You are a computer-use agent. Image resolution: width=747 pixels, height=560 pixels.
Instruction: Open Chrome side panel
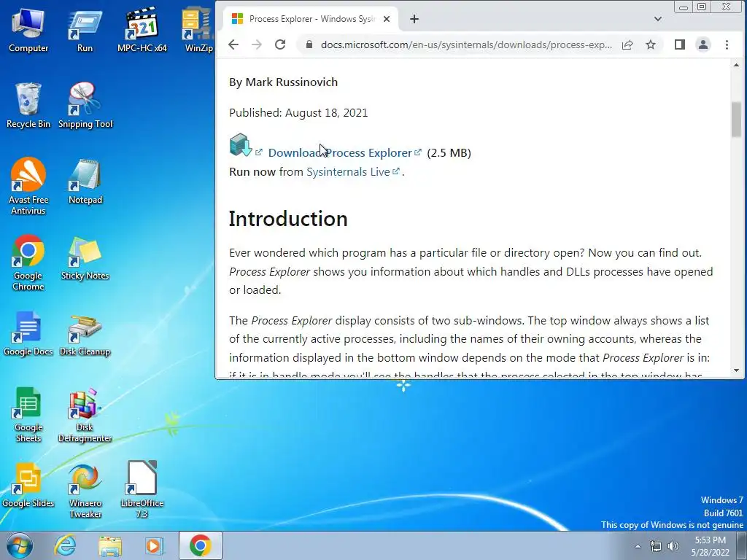pos(680,44)
